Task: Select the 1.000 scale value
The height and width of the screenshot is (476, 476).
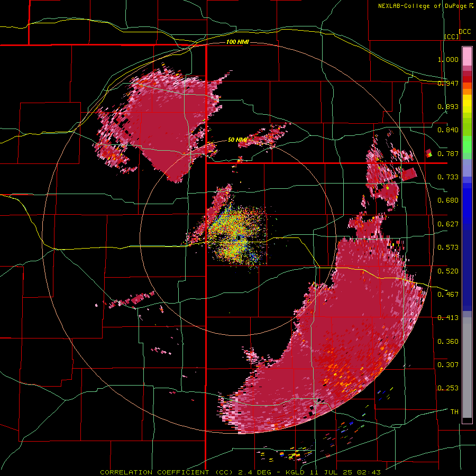Action: coord(448,59)
